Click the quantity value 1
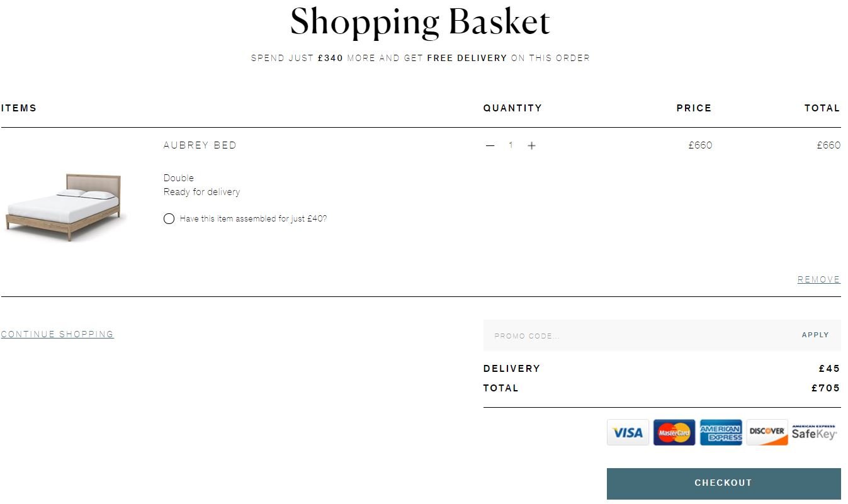 tap(511, 145)
